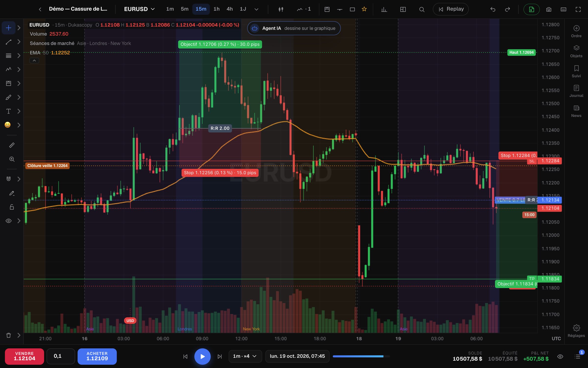The image size is (588, 368).
Task: Toggle the green spreadsheet export button
Action: pos(531,9)
